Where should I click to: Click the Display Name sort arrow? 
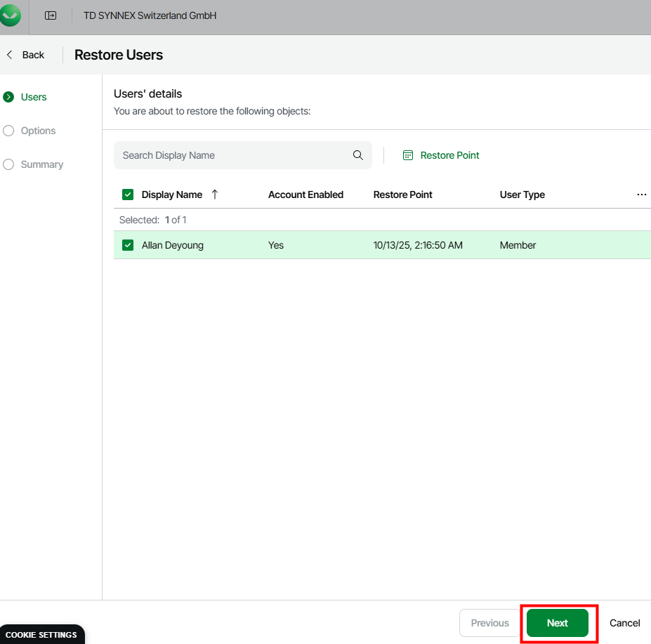[x=215, y=195]
